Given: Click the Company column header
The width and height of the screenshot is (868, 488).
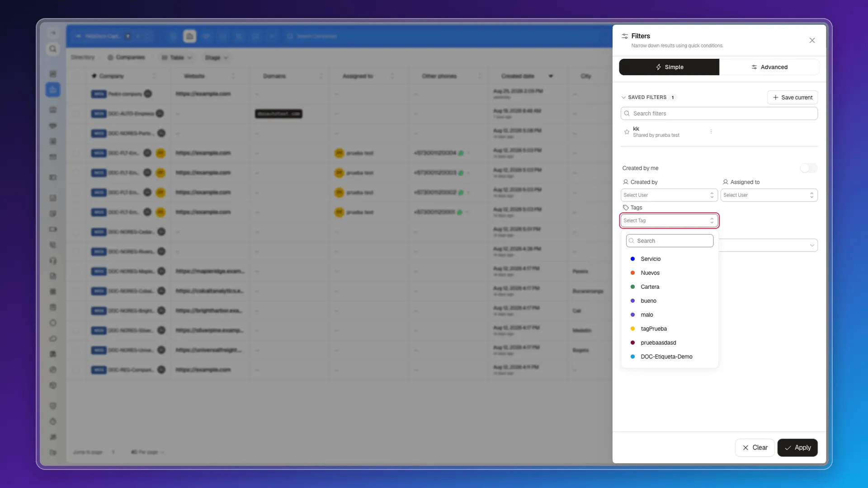Looking at the screenshot, I should [x=111, y=76].
